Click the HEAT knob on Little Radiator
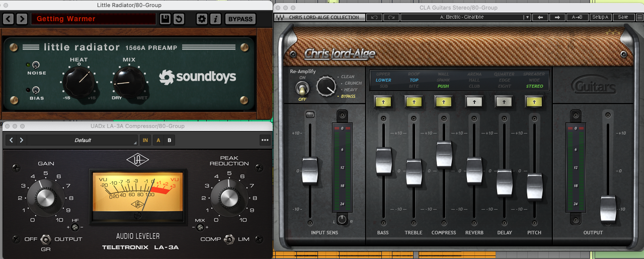Viewport: 644px width, 259px height. tap(78, 82)
